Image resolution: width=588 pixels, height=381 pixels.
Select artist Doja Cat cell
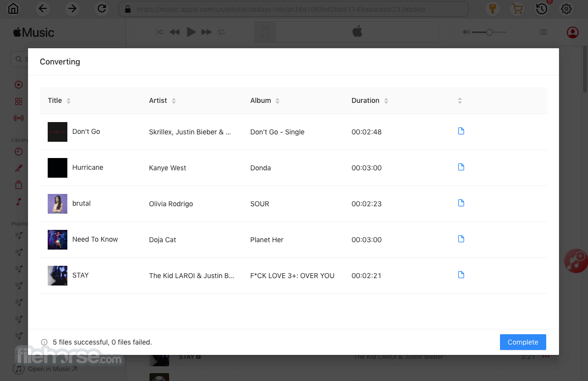point(162,240)
